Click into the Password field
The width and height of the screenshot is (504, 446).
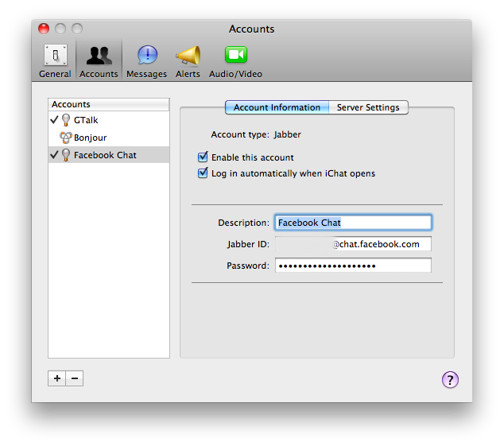pos(353,266)
